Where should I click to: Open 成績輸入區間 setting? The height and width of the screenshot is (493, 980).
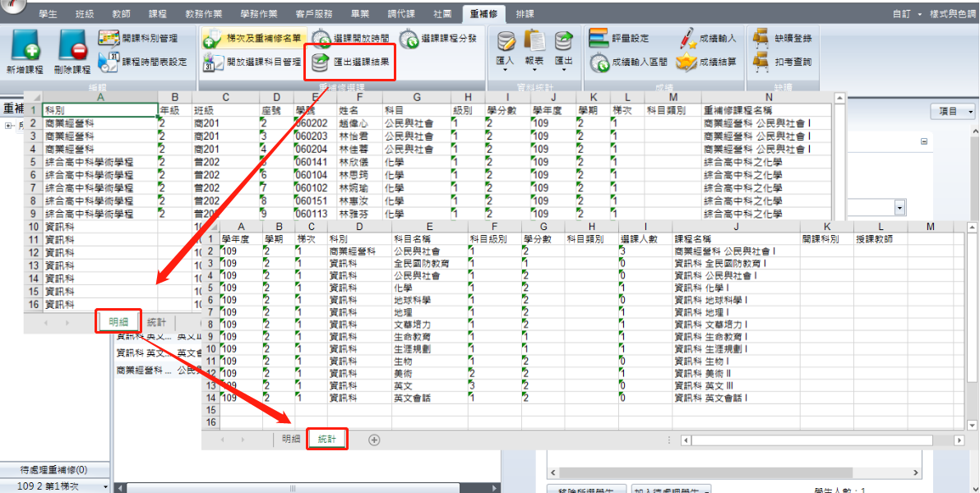click(629, 62)
